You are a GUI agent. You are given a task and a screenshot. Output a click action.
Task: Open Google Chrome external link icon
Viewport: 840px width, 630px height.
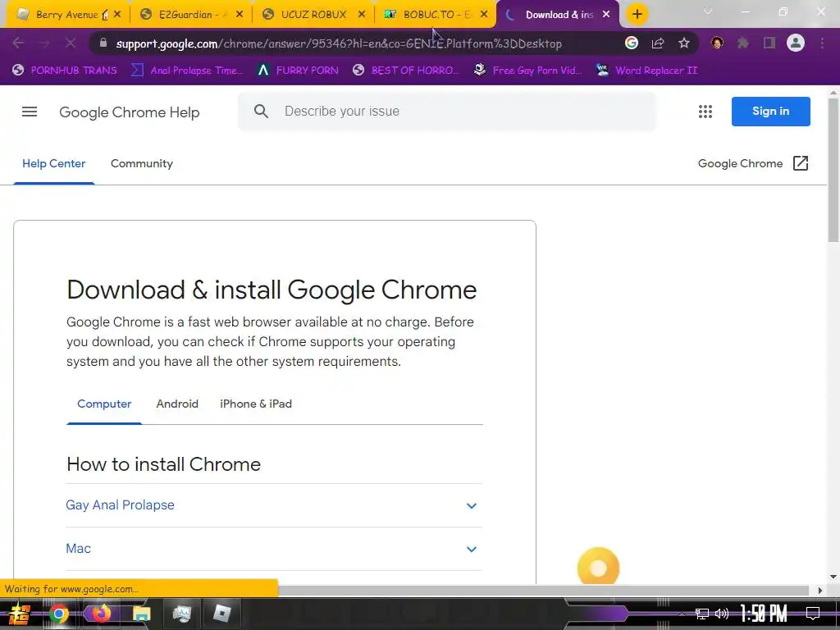tap(801, 163)
